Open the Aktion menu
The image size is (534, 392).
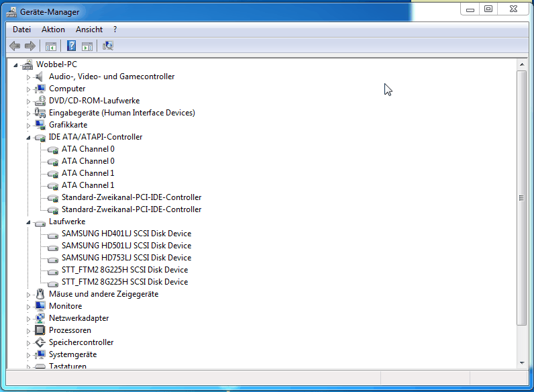point(53,30)
